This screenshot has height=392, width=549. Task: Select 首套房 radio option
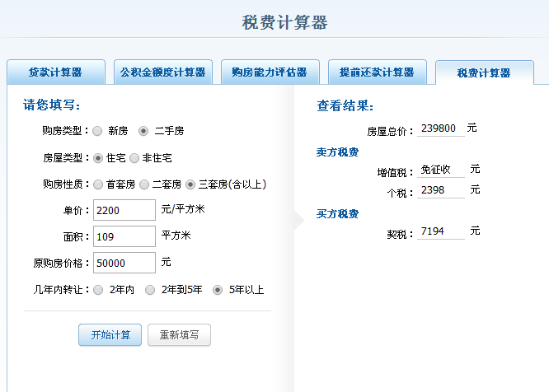pos(98,184)
